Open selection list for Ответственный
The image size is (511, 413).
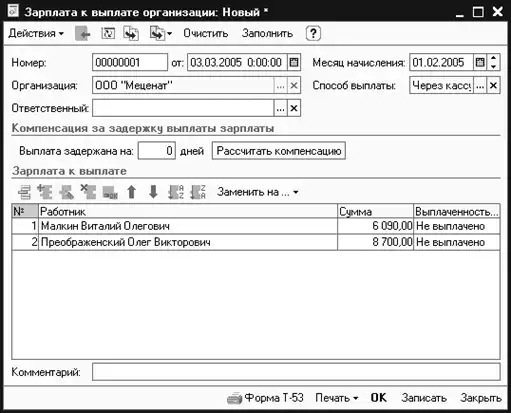[x=280, y=108]
